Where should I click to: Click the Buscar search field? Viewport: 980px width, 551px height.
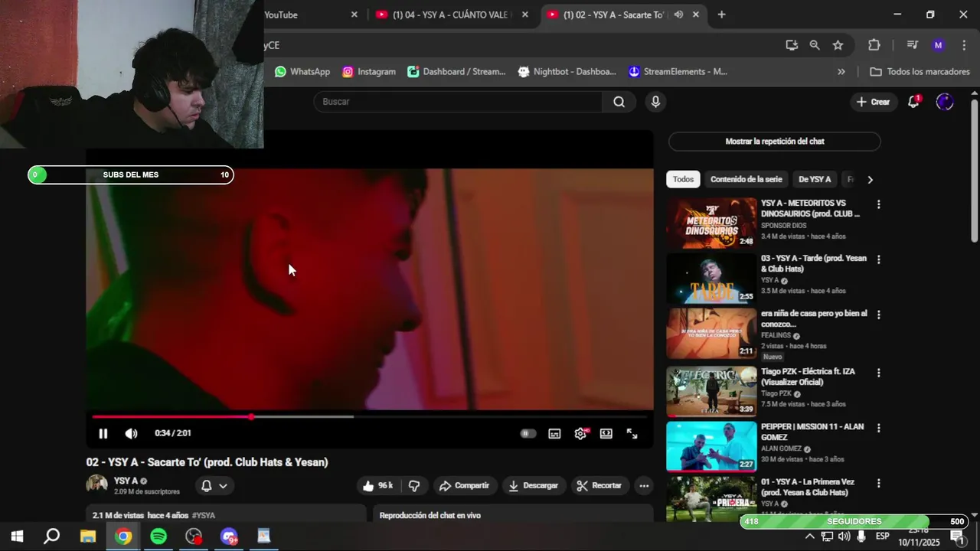point(457,101)
